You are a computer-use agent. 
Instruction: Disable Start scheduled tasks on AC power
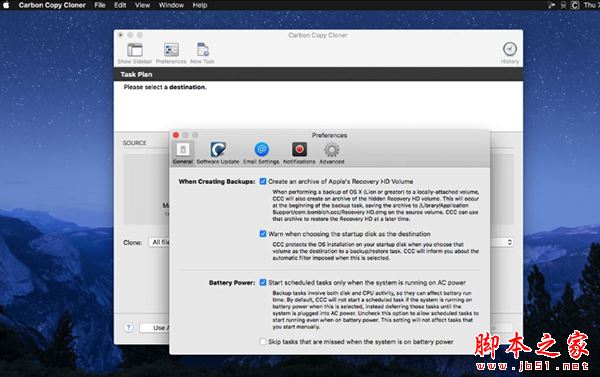[263, 282]
